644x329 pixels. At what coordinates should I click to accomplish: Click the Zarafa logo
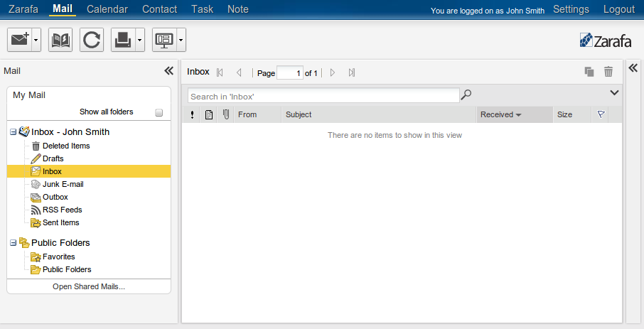pos(606,41)
